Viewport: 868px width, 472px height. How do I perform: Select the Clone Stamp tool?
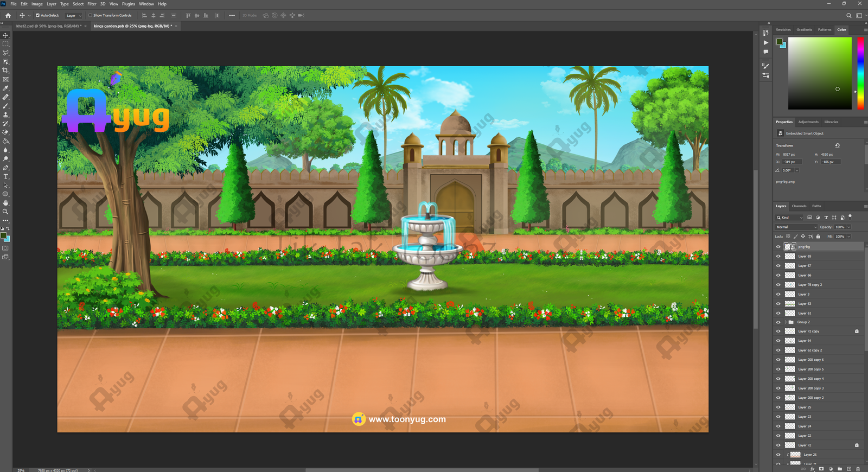[6, 114]
